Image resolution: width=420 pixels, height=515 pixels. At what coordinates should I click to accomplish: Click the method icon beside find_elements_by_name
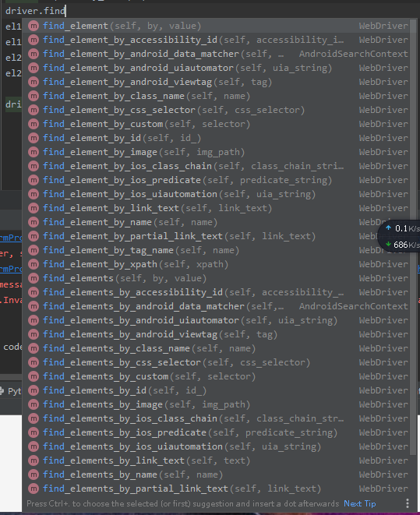click(34, 474)
